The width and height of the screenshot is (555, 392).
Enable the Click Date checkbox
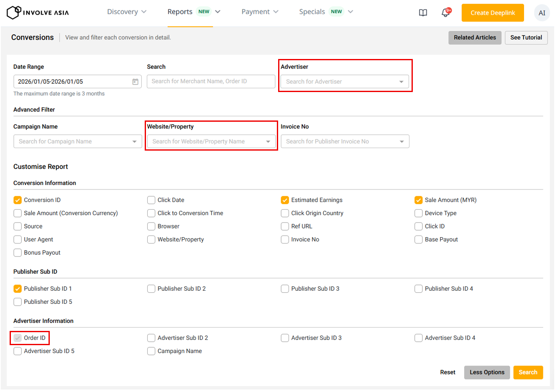[151, 200]
